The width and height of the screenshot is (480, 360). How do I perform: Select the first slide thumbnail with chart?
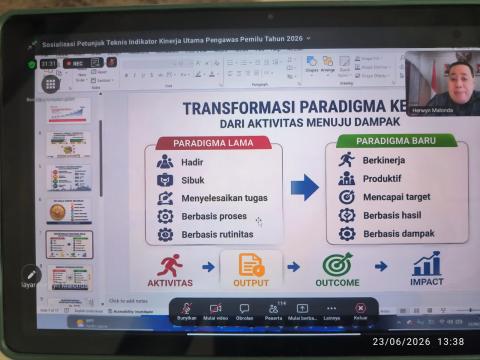pos(69,112)
